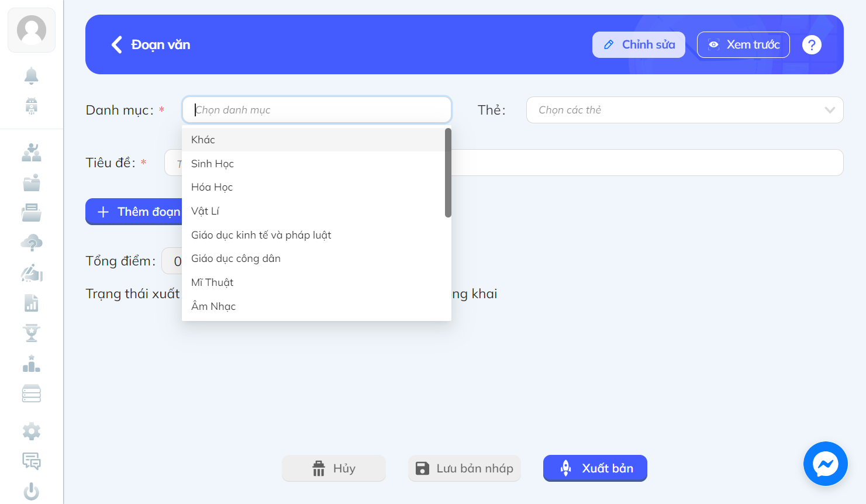
Task: Select Khác from the category list
Action: [x=313, y=140]
